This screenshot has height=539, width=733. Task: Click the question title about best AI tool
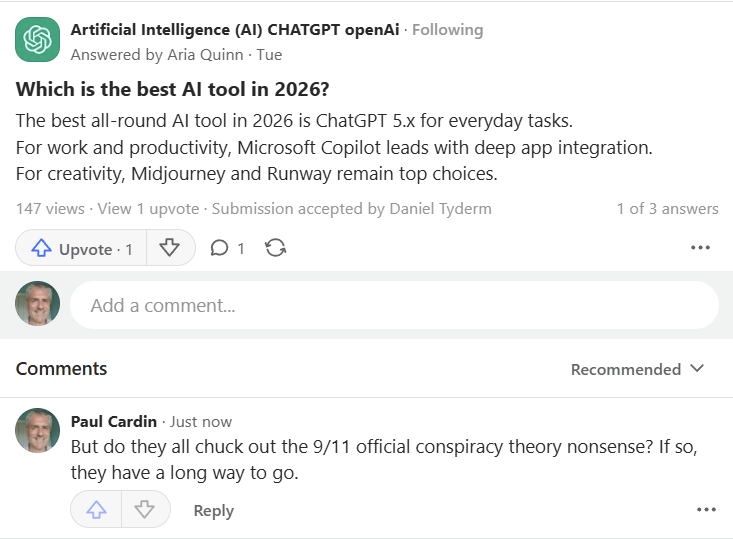tap(170, 88)
